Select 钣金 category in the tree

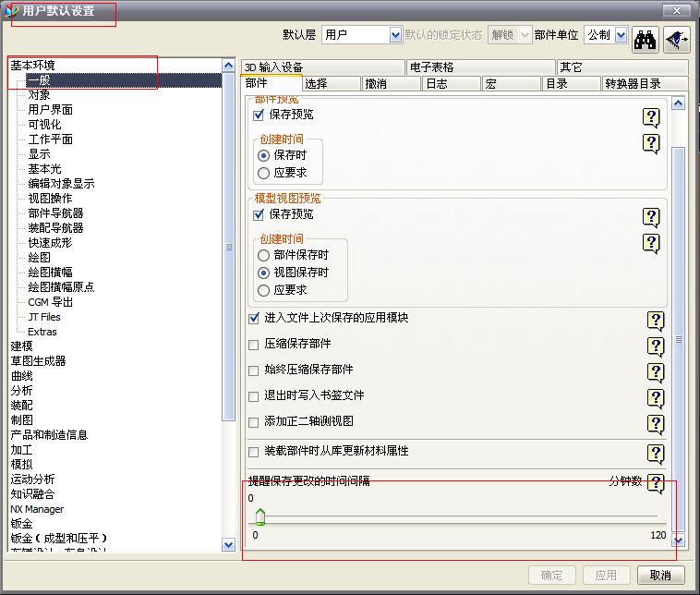[21, 524]
